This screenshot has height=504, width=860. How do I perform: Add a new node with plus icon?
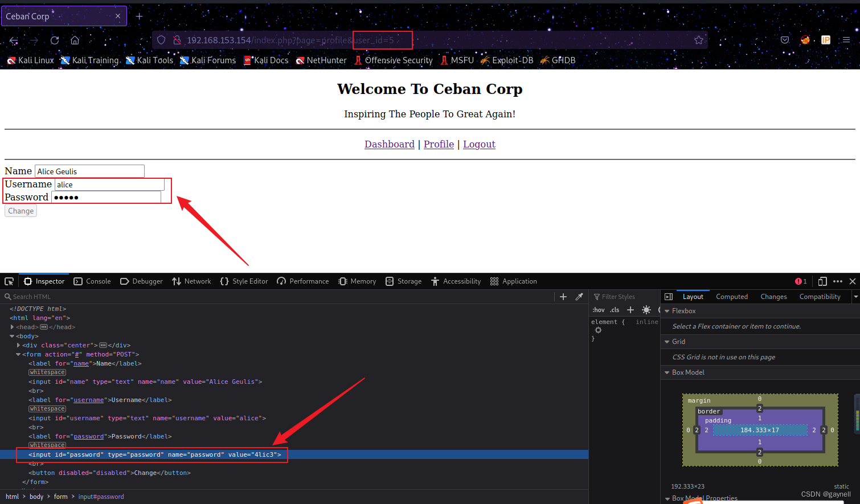tap(563, 297)
